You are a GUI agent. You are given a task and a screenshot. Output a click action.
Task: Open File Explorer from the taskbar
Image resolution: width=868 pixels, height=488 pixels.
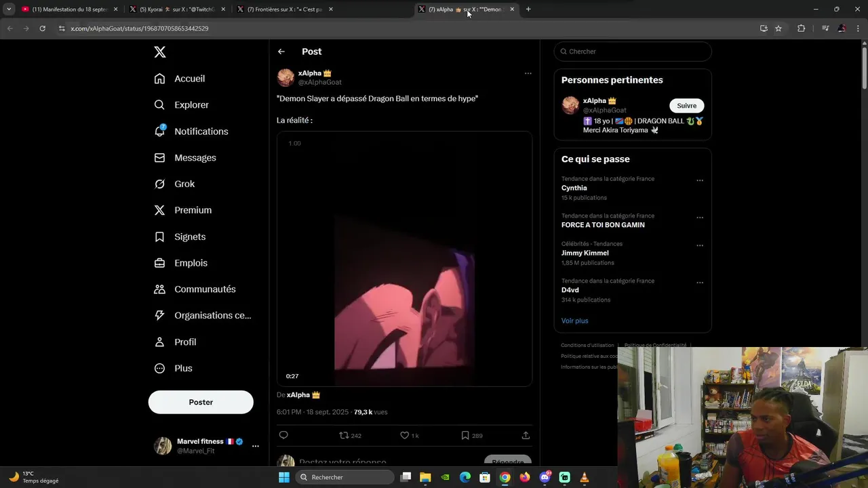425,477
